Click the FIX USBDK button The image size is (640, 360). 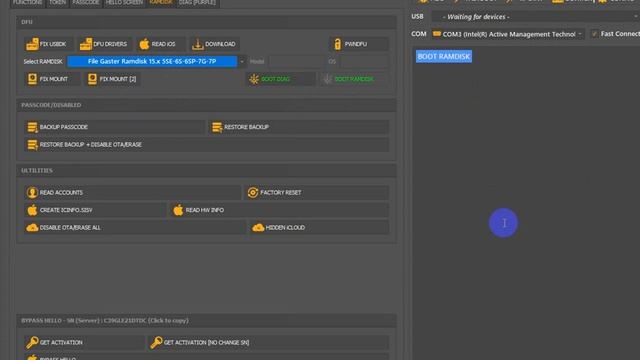(x=49, y=44)
